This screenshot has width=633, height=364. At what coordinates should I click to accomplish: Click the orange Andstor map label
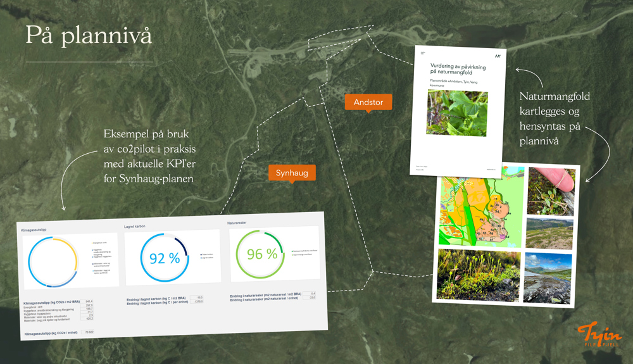pyautogui.click(x=368, y=102)
